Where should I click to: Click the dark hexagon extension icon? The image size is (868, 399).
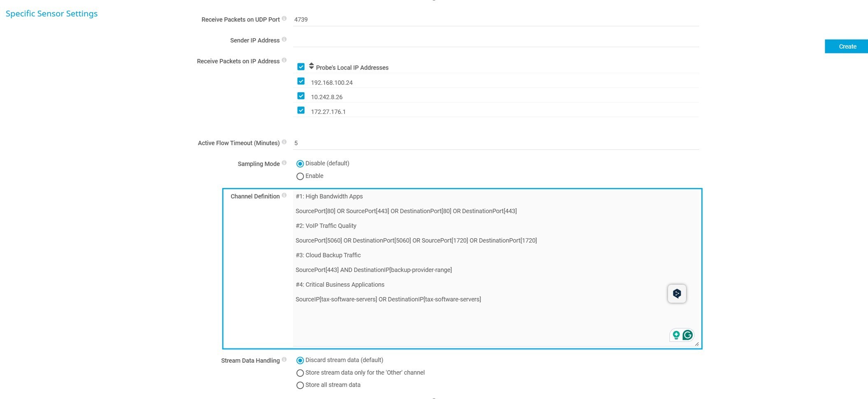click(x=677, y=294)
